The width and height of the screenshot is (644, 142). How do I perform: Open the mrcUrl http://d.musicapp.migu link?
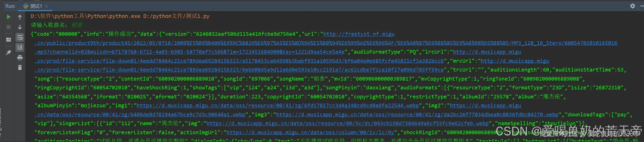515,61
